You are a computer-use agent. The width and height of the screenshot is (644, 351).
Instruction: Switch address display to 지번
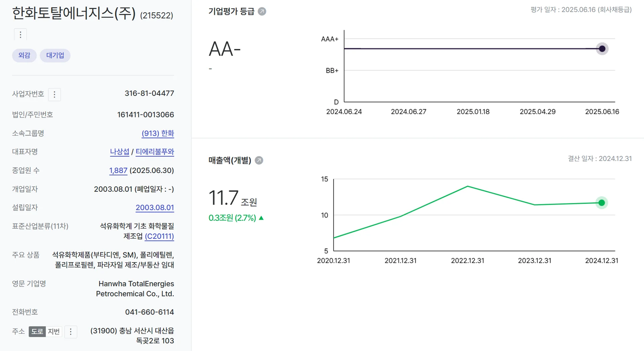coord(54,332)
